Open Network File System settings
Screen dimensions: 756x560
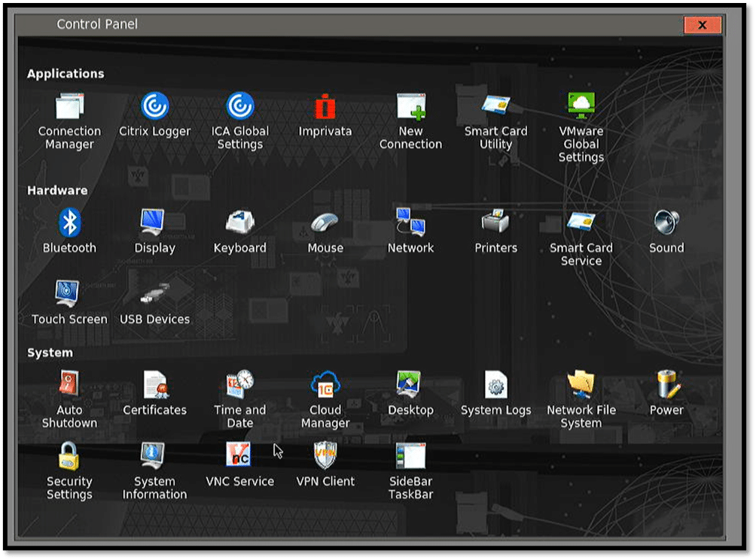(581, 399)
